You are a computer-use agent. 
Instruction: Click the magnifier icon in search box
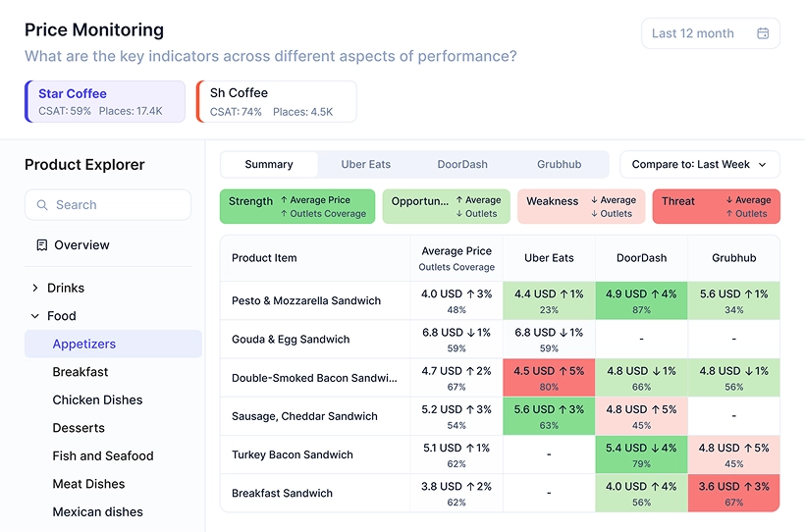[42, 205]
